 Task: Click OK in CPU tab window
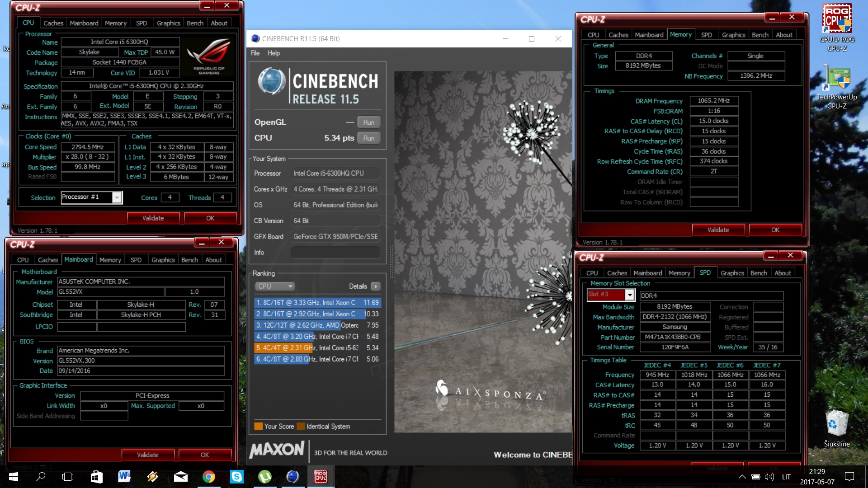(210, 218)
